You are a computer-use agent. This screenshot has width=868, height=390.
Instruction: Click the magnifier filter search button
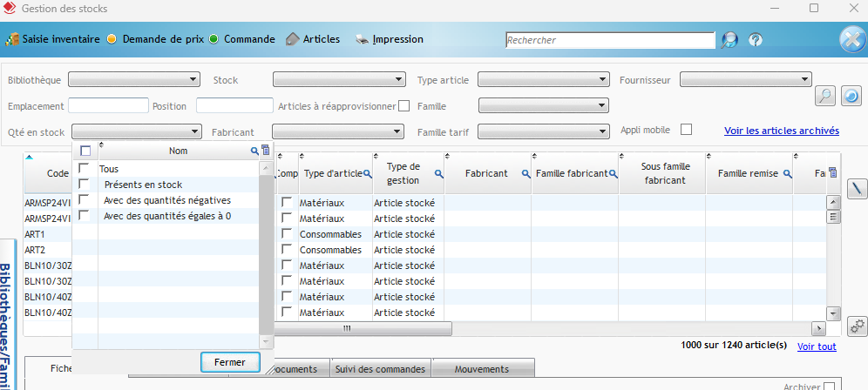click(x=826, y=96)
